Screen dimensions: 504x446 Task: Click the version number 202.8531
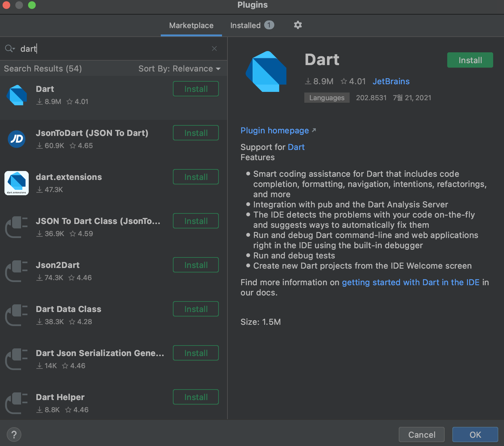pyautogui.click(x=371, y=98)
